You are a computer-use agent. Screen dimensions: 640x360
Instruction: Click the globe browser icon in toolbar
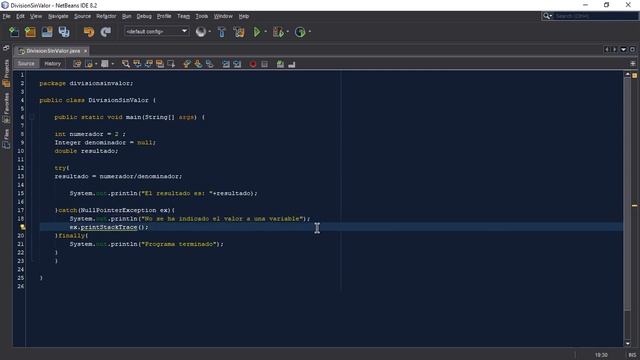click(x=200, y=32)
